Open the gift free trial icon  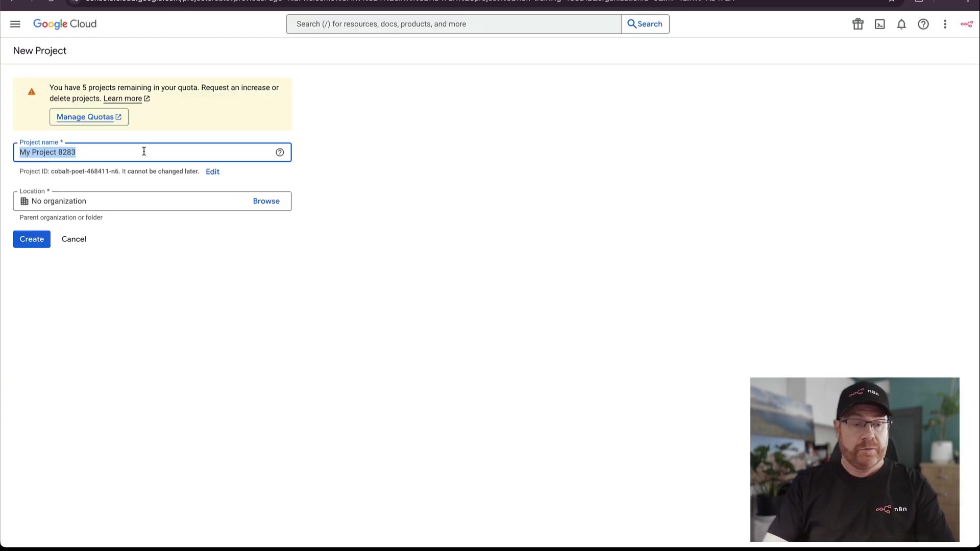857,24
